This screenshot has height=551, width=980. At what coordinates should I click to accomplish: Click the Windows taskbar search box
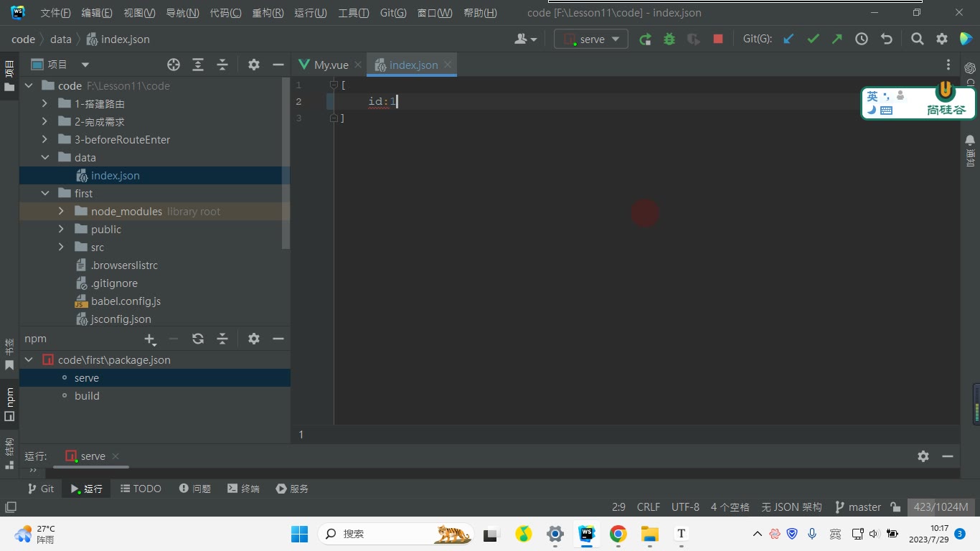coord(396,534)
